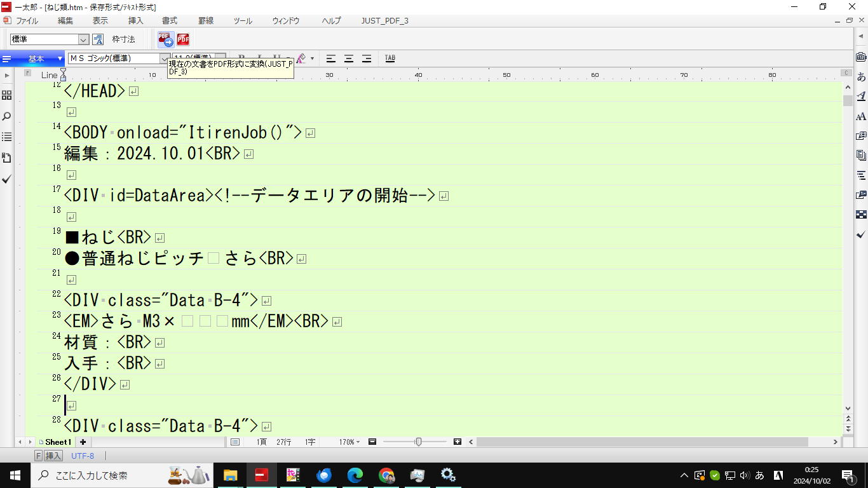Click the UTF-8 encoding label

point(83,456)
